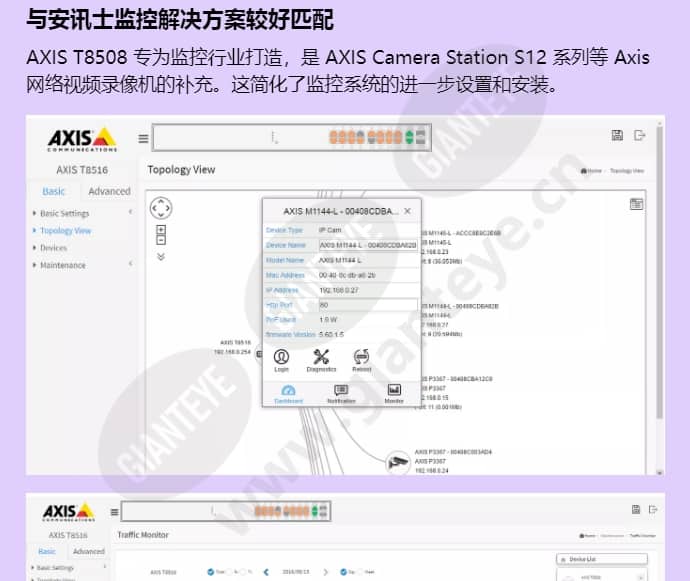Click the Model Name value 'AXIS M1144-L'
The image size is (690, 581).
click(340, 260)
